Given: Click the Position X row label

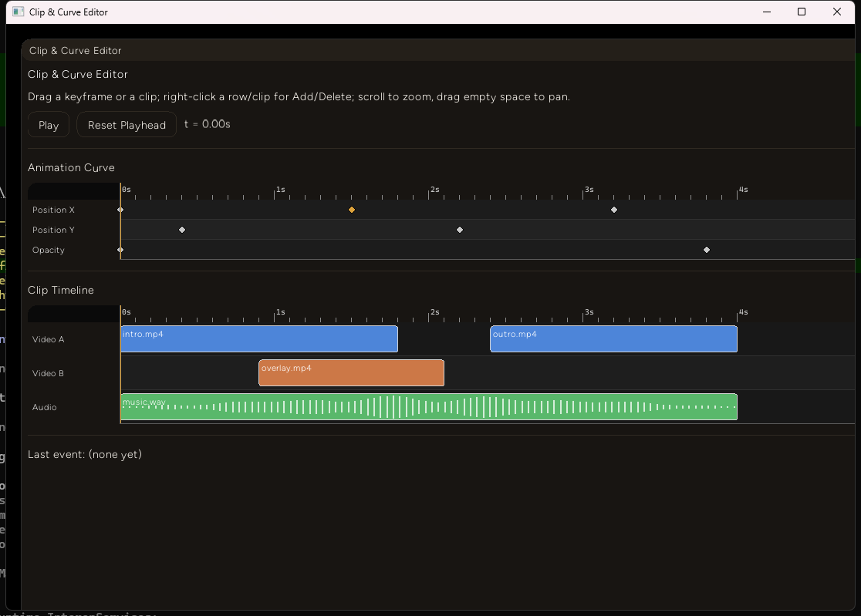Looking at the screenshot, I should point(53,210).
